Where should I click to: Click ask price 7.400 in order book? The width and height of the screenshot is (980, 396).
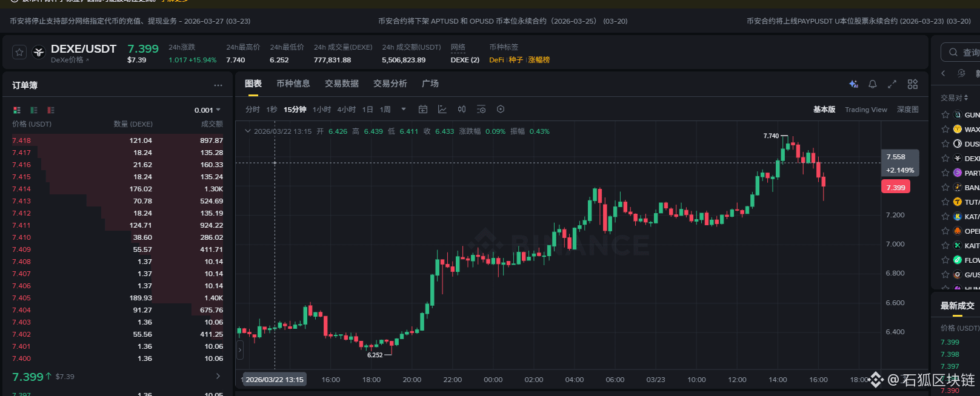pos(21,358)
